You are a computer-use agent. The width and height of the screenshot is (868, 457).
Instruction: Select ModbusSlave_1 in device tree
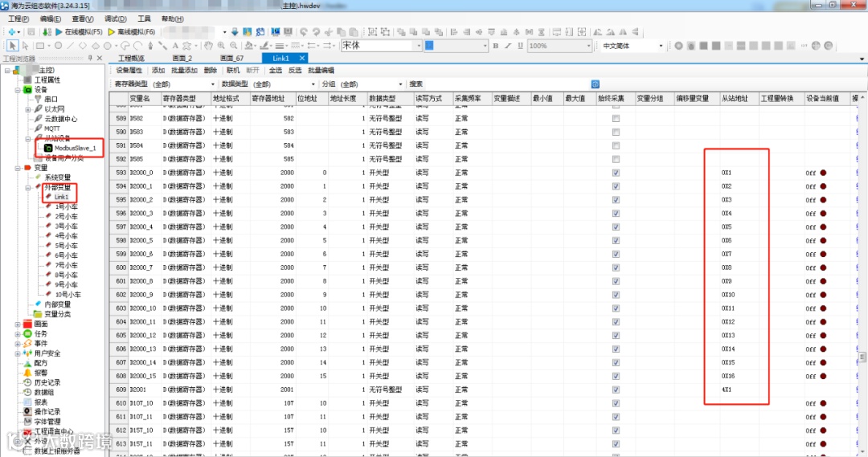coord(75,149)
